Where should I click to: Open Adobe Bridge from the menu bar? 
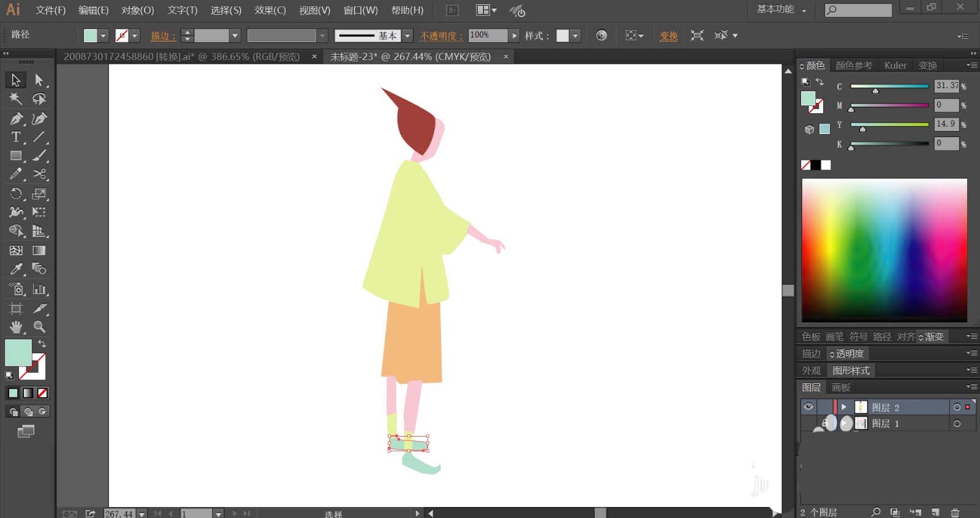point(453,10)
